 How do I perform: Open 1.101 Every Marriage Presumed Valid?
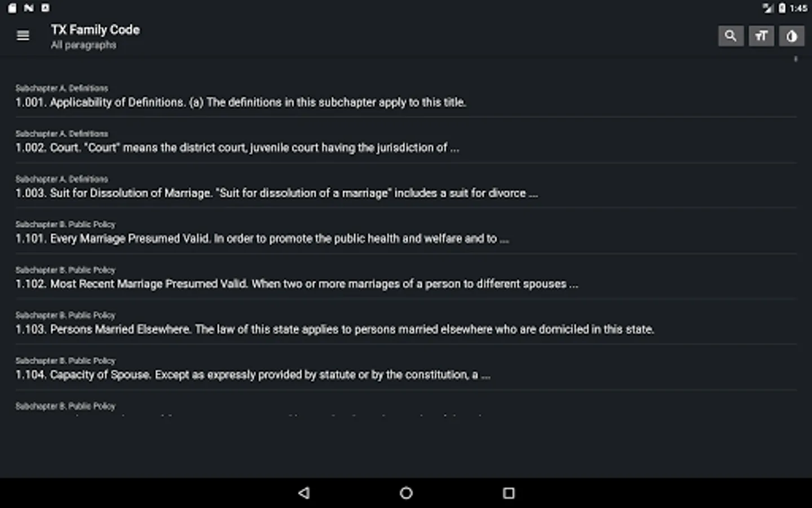(406, 232)
